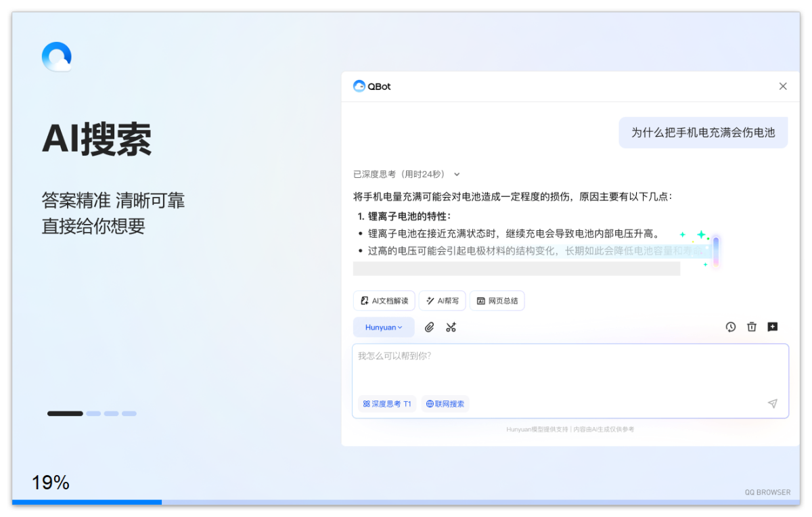The height and width of the screenshot is (517, 812).
Task: Click the question bubble 为什么把手机电充满会伤电池
Action: (703, 133)
